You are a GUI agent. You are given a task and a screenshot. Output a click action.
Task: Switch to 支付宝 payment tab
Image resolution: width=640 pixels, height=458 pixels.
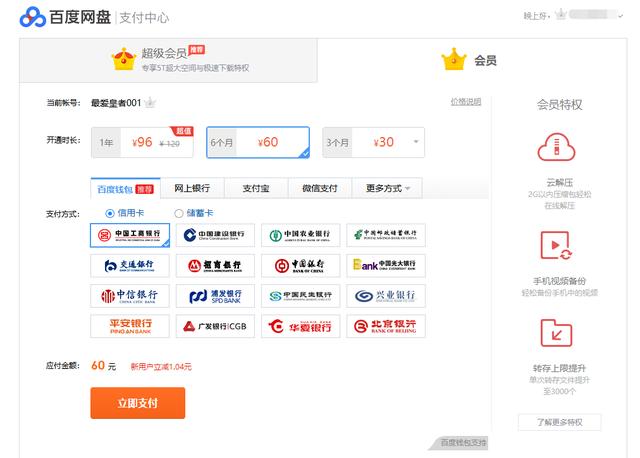[256, 188]
